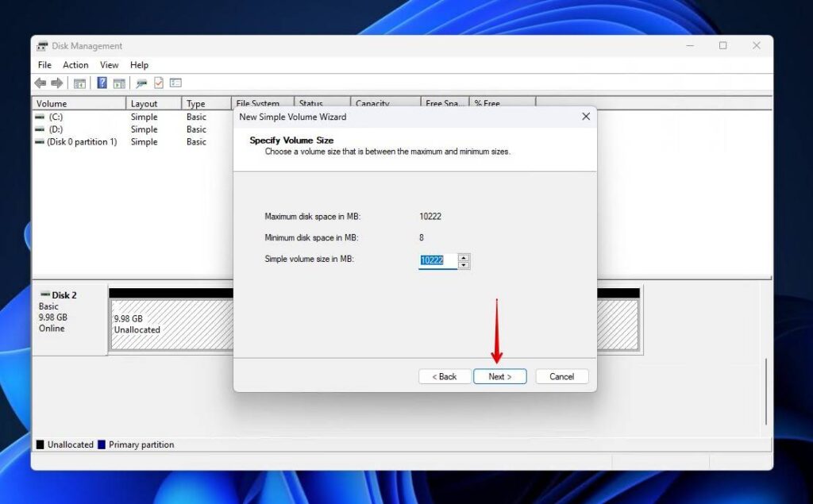Viewport: 813px width, 504px height.
Task: Open the Show/Hide Console Tree toolbar icon
Action: tap(79, 83)
